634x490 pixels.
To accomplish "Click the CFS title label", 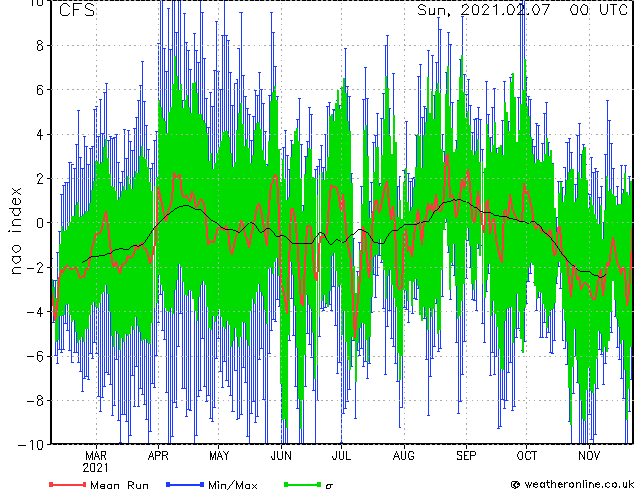I will (x=77, y=10).
